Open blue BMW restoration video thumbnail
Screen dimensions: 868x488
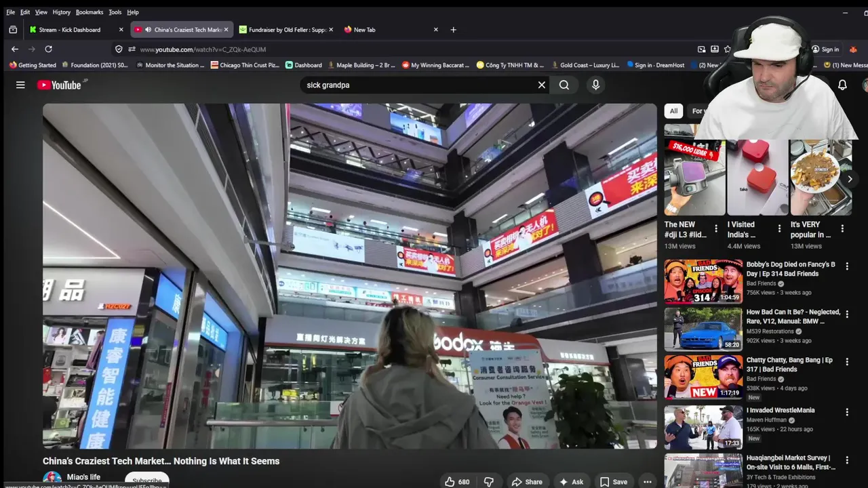pos(703,329)
